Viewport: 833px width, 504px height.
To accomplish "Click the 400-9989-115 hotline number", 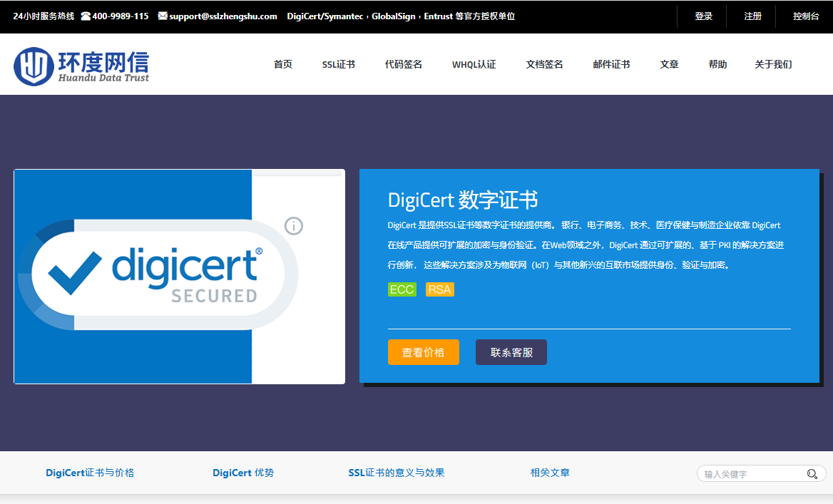I will pos(121,16).
